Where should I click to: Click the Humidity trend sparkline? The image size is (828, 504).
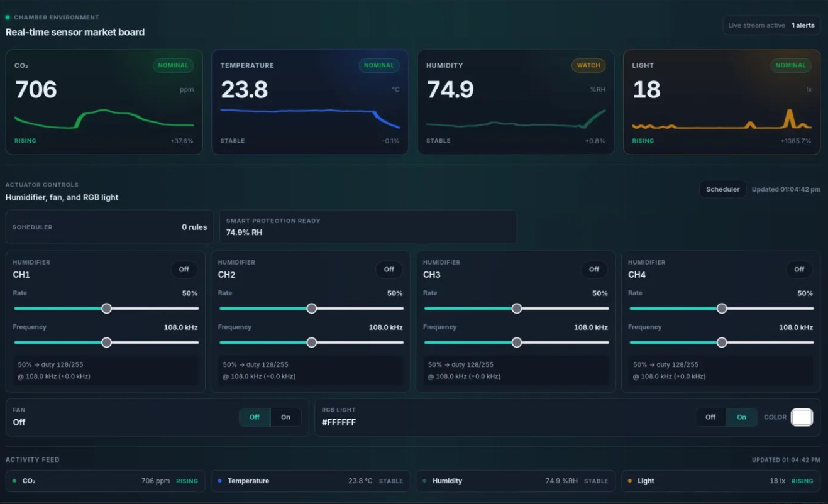tap(516, 119)
